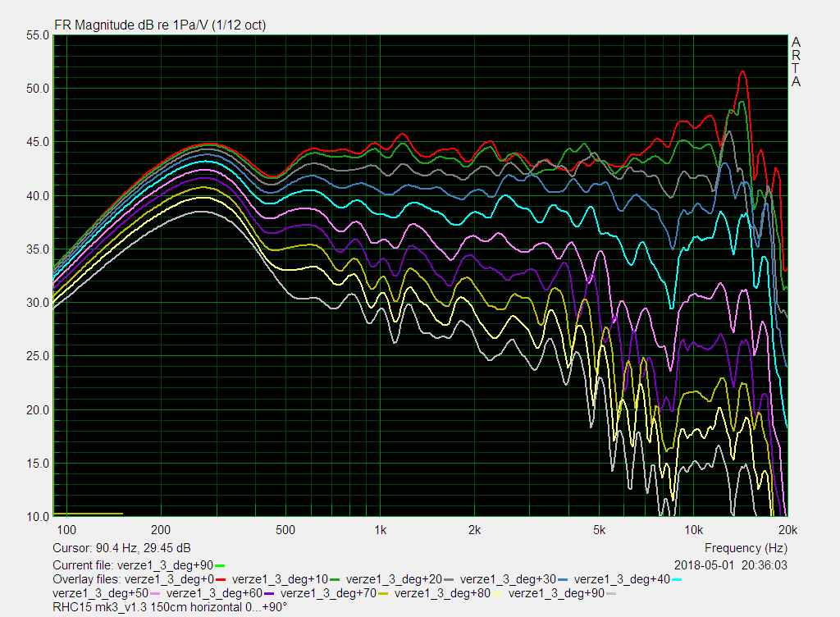The height and width of the screenshot is (617, 840).
Task: Click the light gray swatch beside overlay verze1_3_deg+90
Action: click(x=611, y=593)
